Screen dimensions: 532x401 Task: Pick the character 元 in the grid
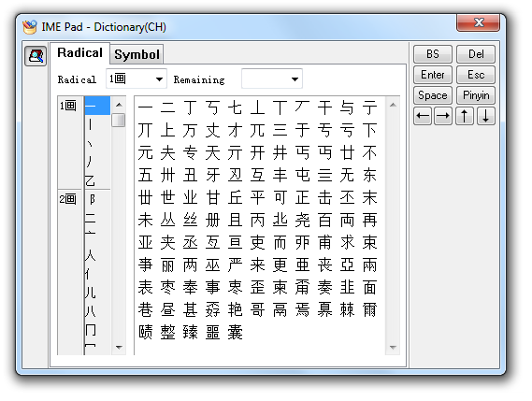click(146, 153)
